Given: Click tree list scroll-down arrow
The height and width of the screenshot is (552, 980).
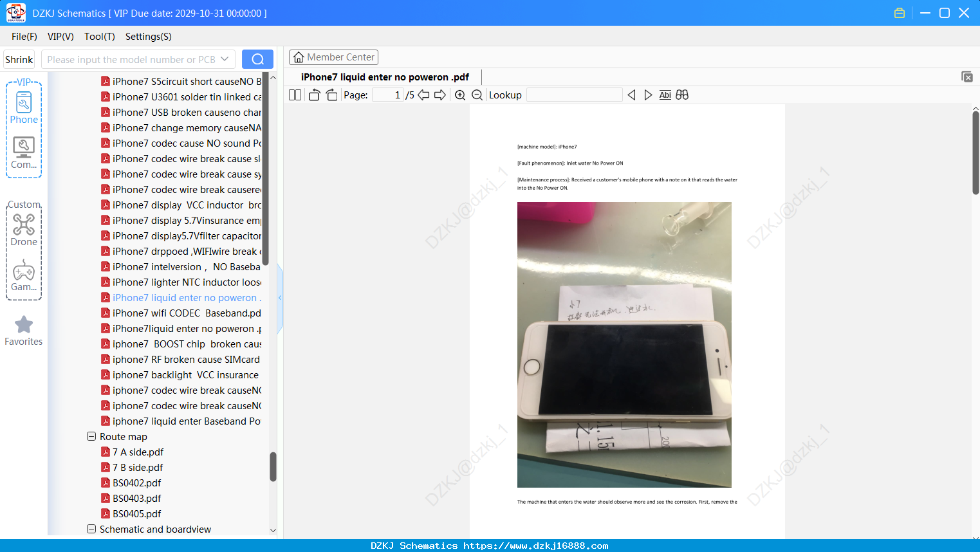Looking at the screenshot, I should click(x=273, y=531).
